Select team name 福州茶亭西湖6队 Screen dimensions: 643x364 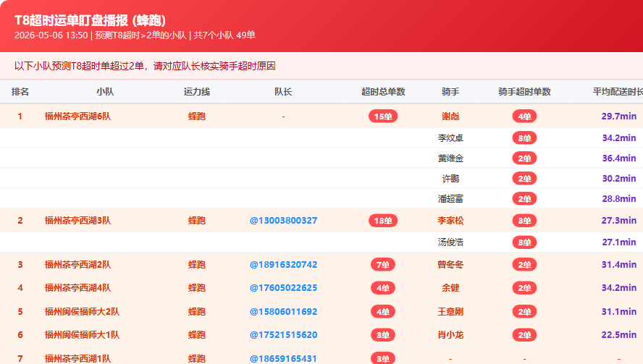point(77,117)
